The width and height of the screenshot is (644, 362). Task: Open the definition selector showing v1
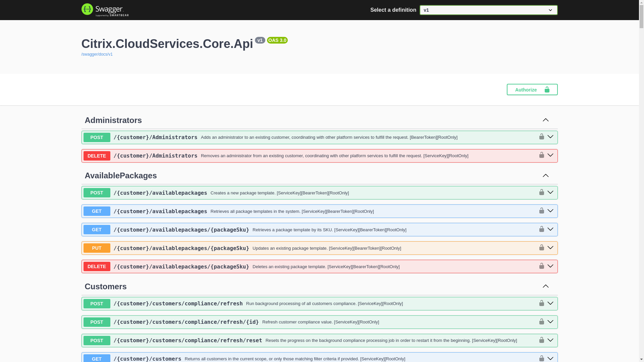(488, 10)
